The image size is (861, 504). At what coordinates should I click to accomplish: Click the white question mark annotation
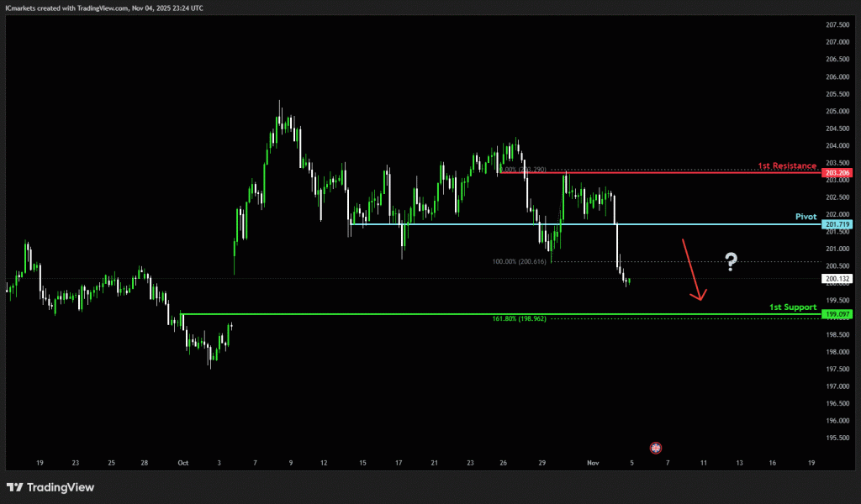coord(731,262)
